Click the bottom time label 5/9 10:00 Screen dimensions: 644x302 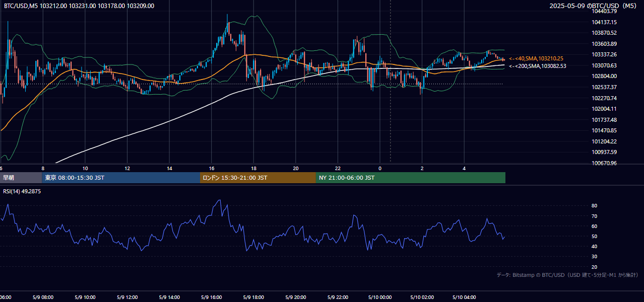click(85, 297)
